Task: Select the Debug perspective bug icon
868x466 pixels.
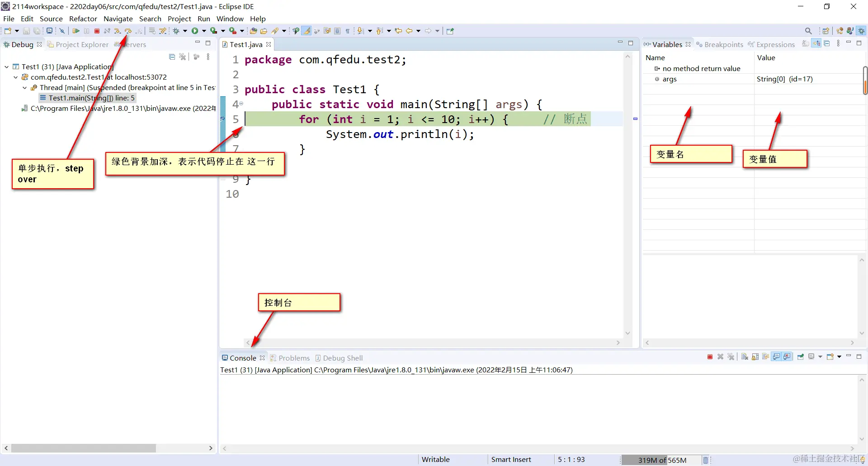Action: coord(861,31)
